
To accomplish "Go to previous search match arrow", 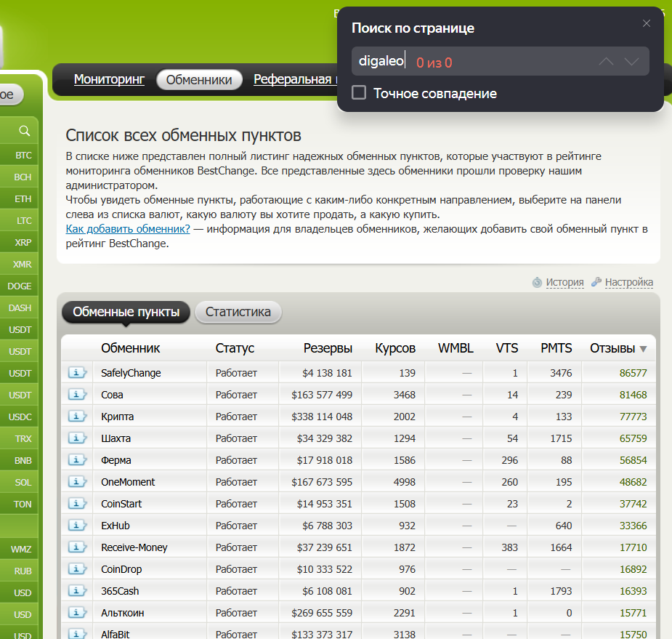I will pyautogui.click(x=606, y=62).
